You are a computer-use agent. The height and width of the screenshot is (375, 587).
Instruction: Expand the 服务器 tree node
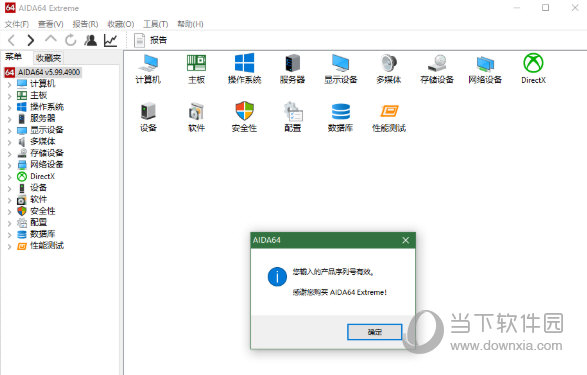coord(9,119)
